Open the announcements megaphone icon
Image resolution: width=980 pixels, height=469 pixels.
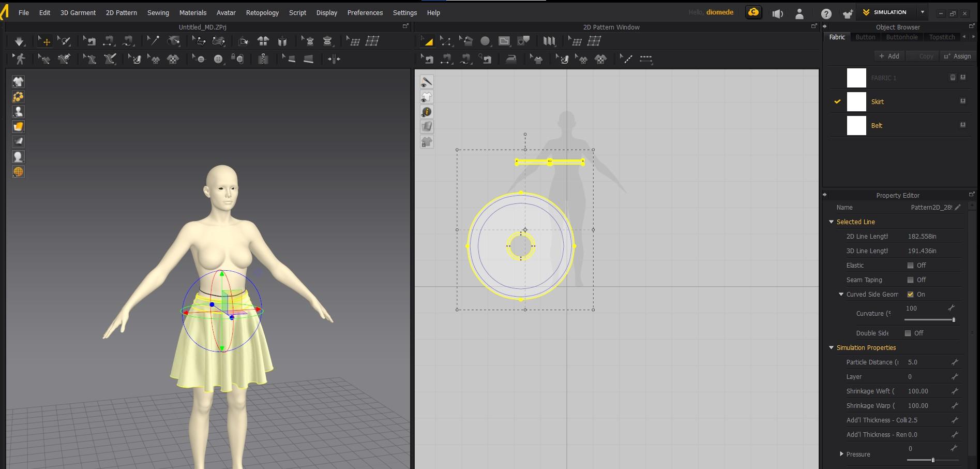(x=777, y=13)
